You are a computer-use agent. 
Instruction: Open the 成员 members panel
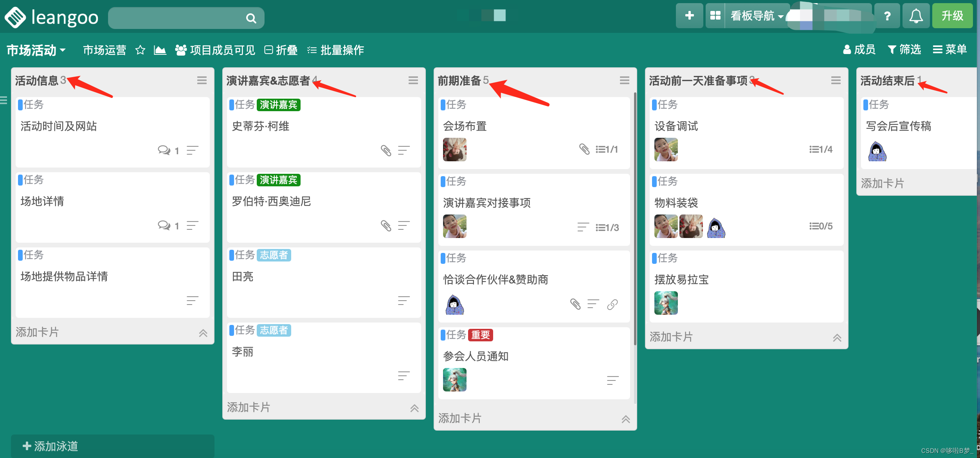click(859, 49)
